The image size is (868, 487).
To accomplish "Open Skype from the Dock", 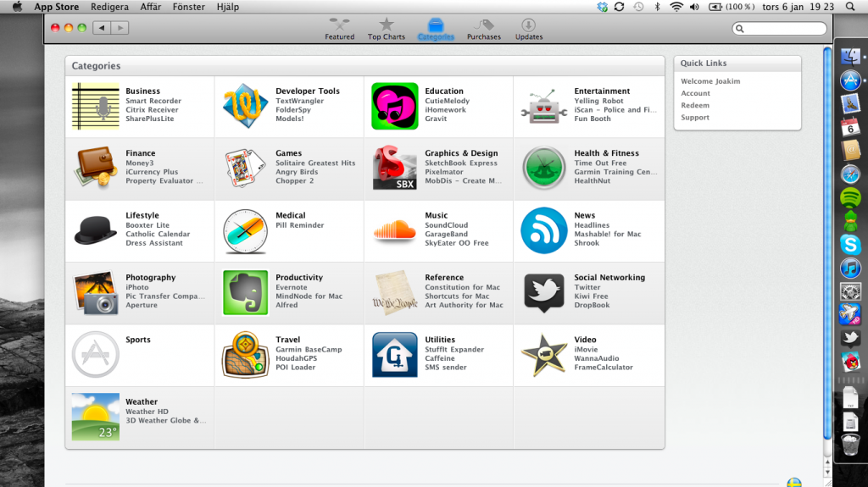I will pyautogui.click(x=850, y=244).
